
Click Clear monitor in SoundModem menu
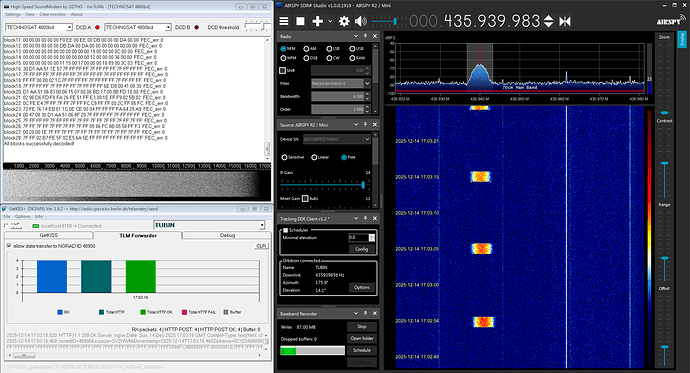click(52, 15)
